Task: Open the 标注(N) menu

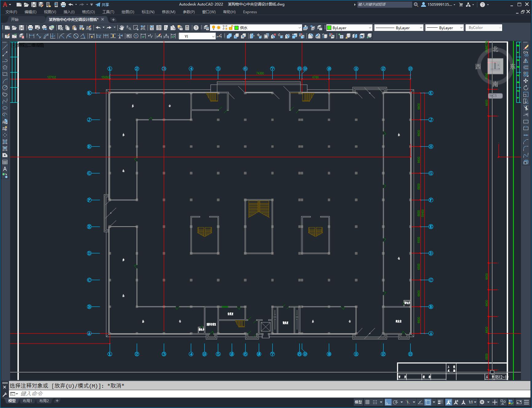Action: pos(148,12)
